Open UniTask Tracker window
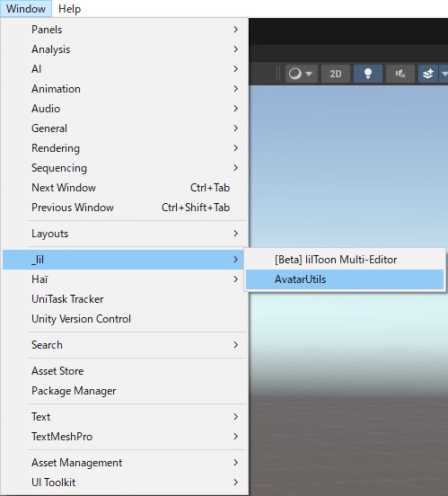The image size is (448, 496). (x=125, y=299)
